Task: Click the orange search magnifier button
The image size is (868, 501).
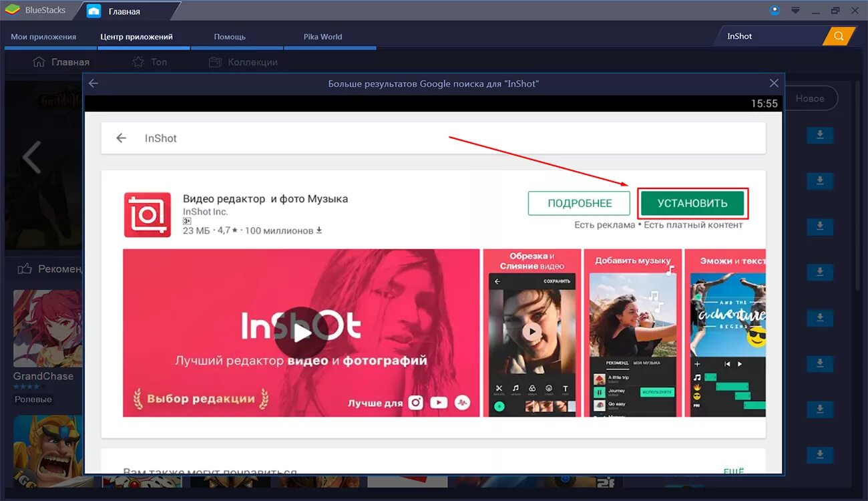Action: click(839, 36)
